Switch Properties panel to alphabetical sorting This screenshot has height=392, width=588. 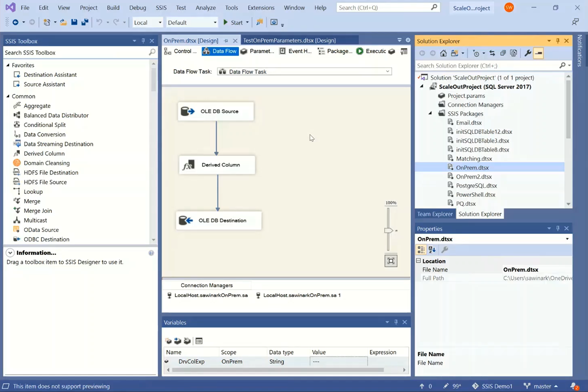432,249
